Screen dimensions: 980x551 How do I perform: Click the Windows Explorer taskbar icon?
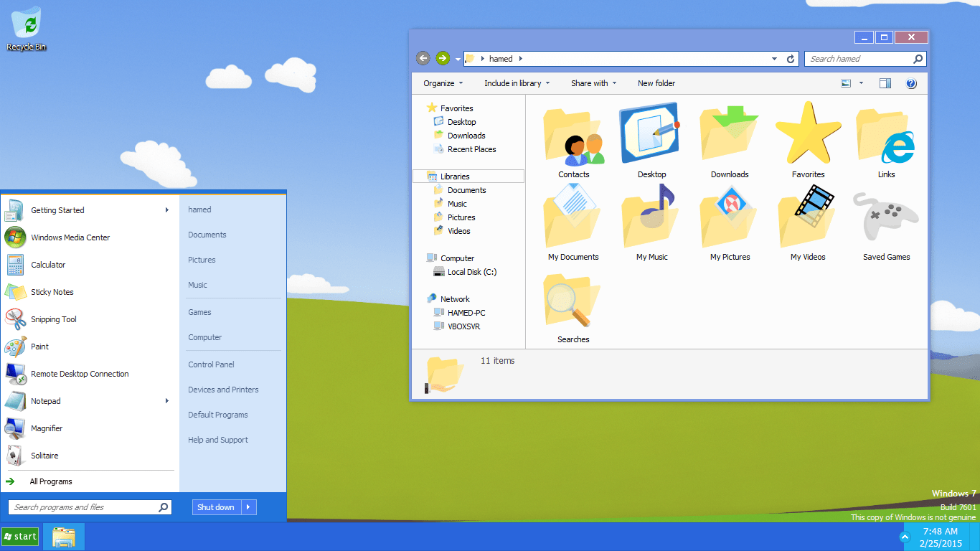coord(64,537)
